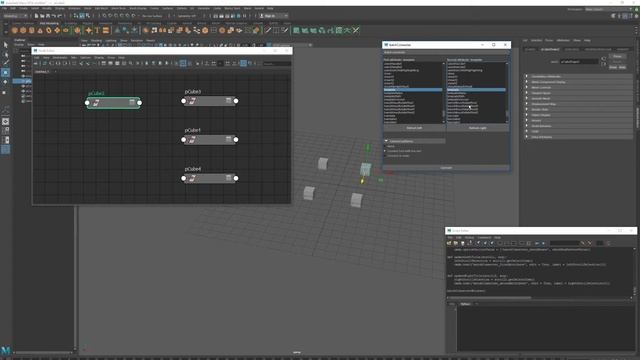Expand Mesh Component Display section

pyautogui.click(x=578, y=82)
